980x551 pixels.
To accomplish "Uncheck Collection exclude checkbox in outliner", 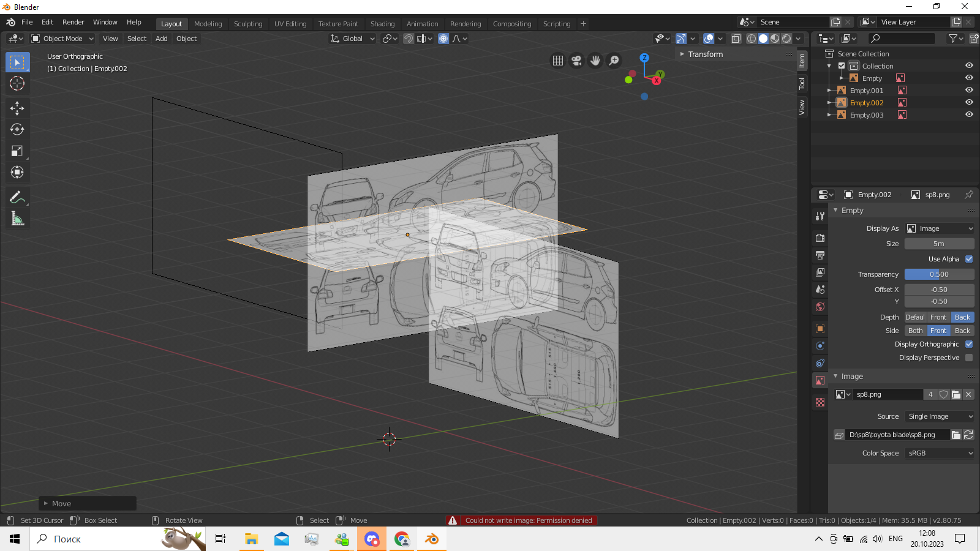I will pyautogui.click(x=842, y=66).
